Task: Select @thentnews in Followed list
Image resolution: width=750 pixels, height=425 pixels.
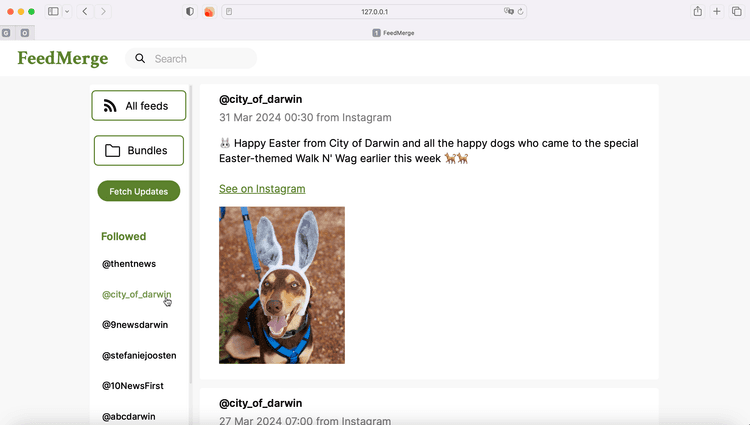Action: [129, 264]
